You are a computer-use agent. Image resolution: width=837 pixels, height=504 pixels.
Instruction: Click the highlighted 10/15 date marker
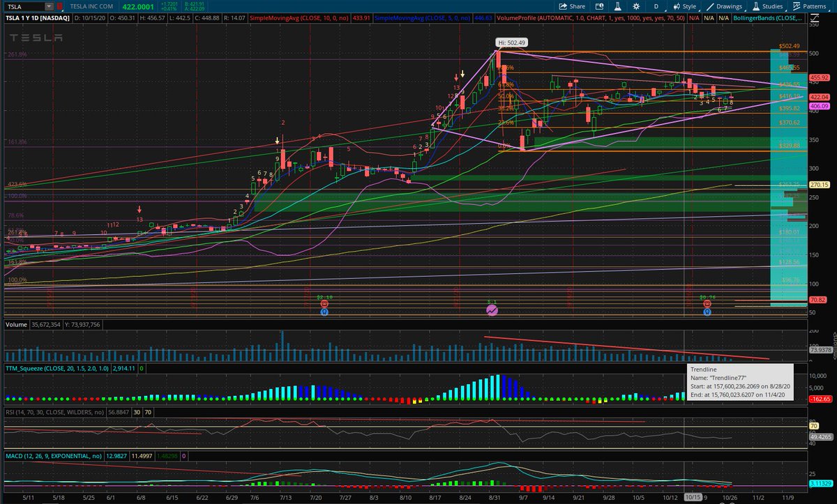[692, 496]
